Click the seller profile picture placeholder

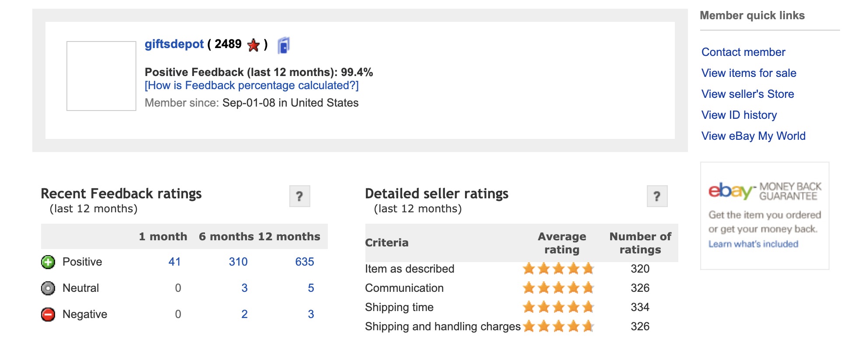coord(101,76)
